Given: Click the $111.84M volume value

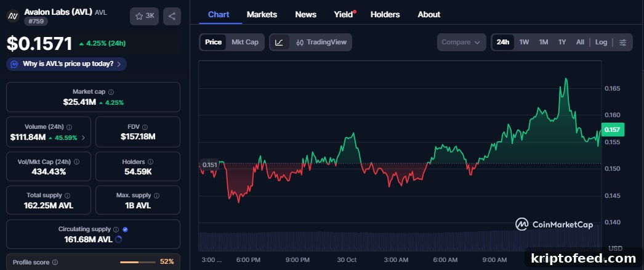Looking at the screenshot, I should [28, 137].
